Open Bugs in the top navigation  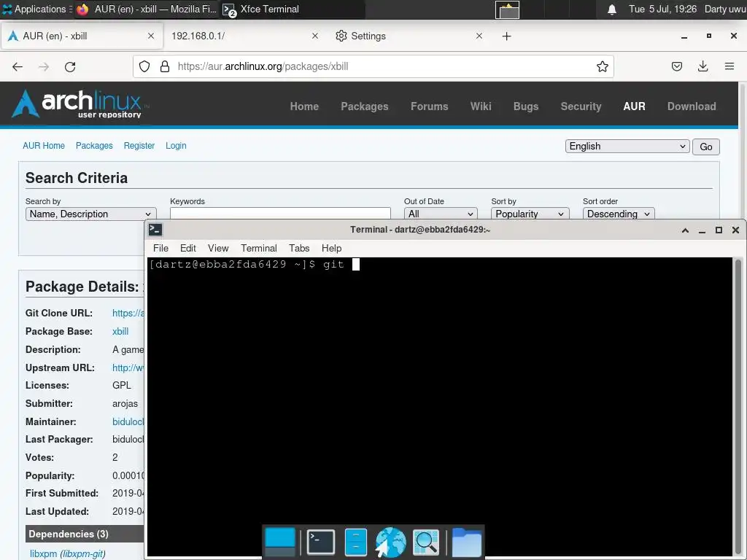click(526, 106)
